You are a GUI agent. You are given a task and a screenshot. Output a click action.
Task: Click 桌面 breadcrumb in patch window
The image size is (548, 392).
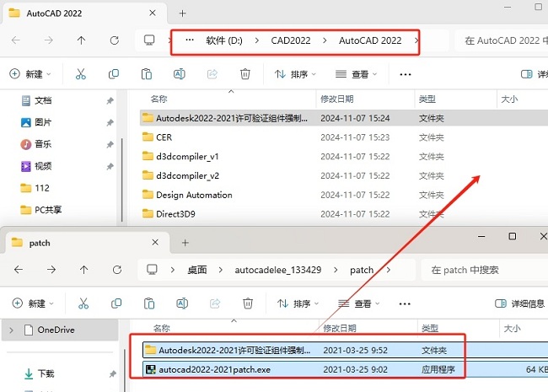coord(197,270)
